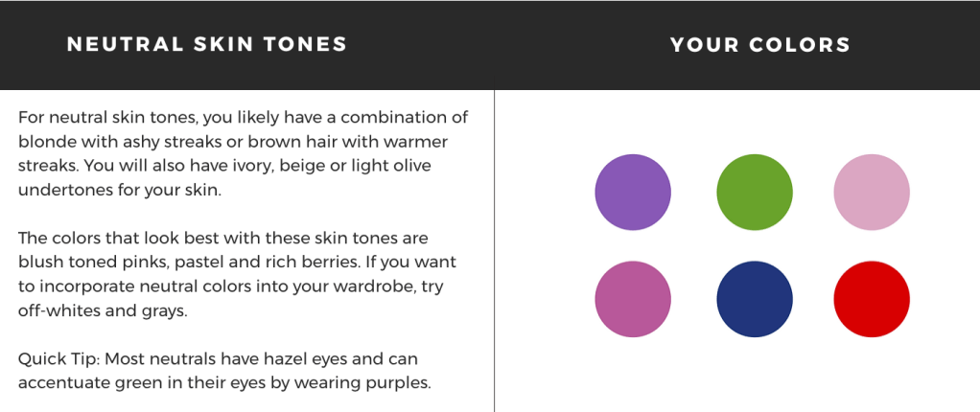Click the red color circle

[x=872, y=300]
